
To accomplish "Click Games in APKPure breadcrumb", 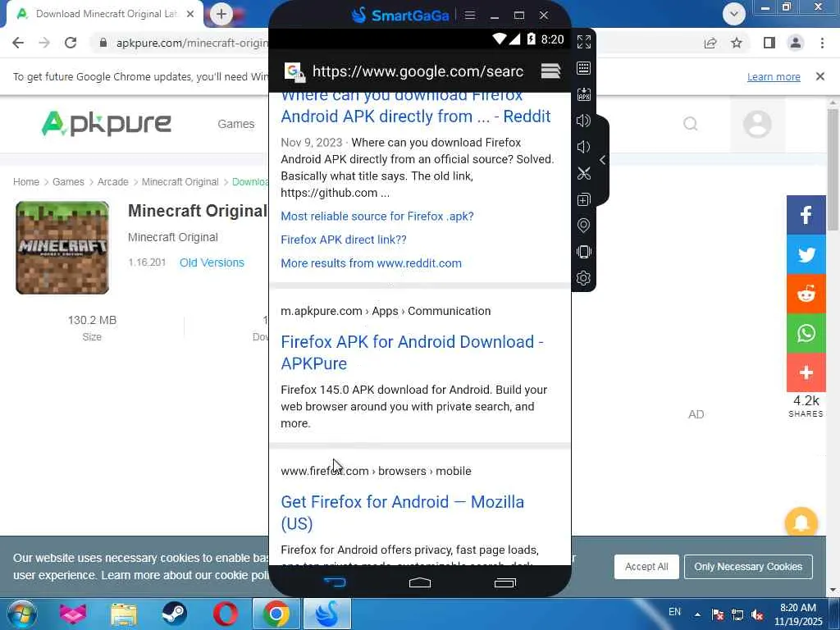I will 68,181.
